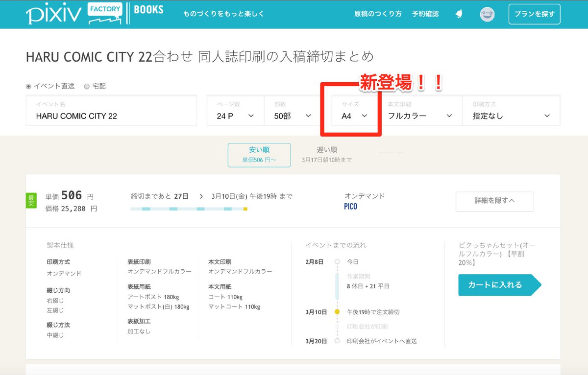
Task: Click マットポスト(白) 180kg option
Action: (x=158, y=307)
